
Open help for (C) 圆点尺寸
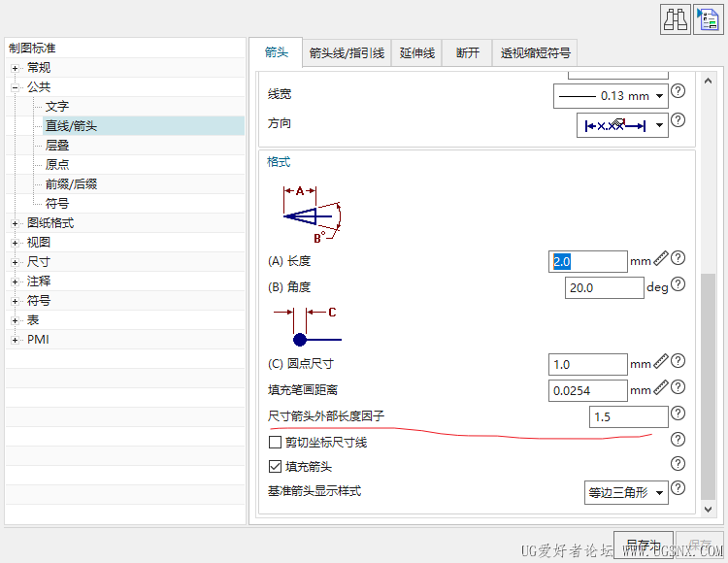click(678, 361)
